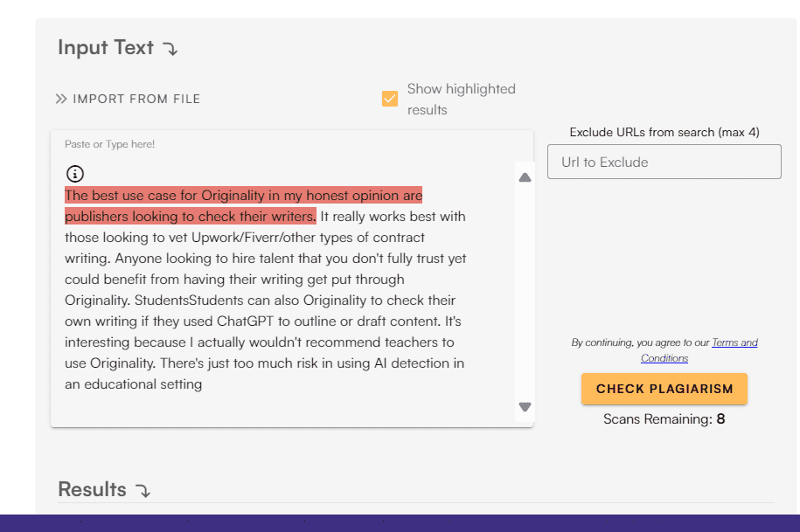Click the Scans Remaining counter text

click(664, 419)
